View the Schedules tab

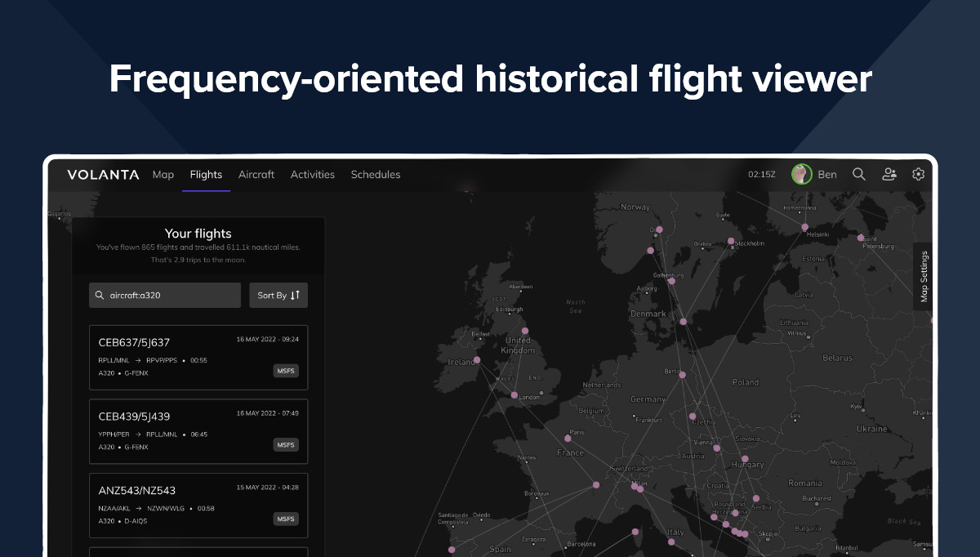[376, 174]
